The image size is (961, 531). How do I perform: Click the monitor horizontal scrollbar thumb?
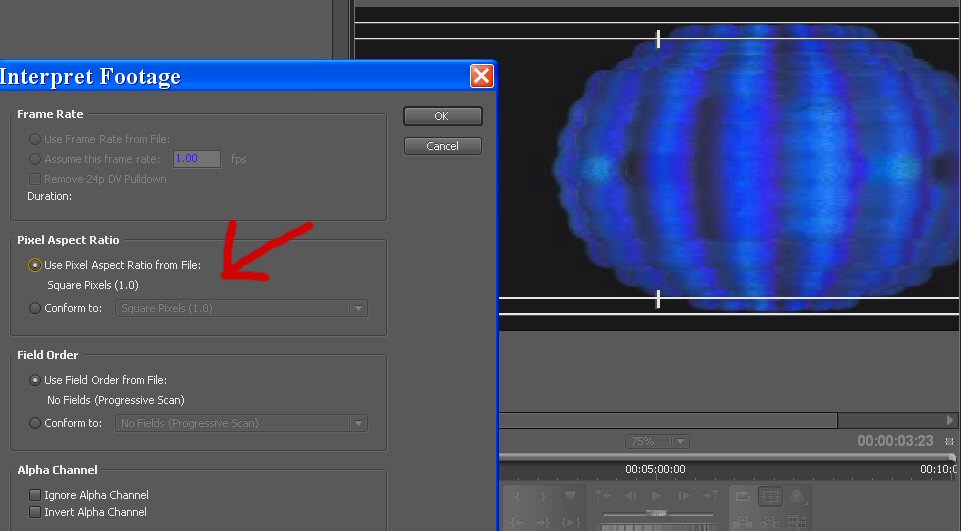click(x=668, y=420)
